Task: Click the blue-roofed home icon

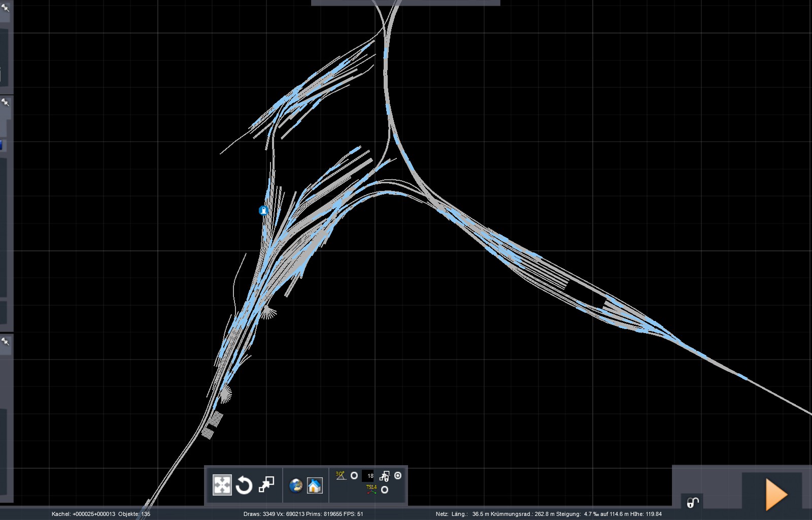Action: pyautogui.click(x=315, y=485)
